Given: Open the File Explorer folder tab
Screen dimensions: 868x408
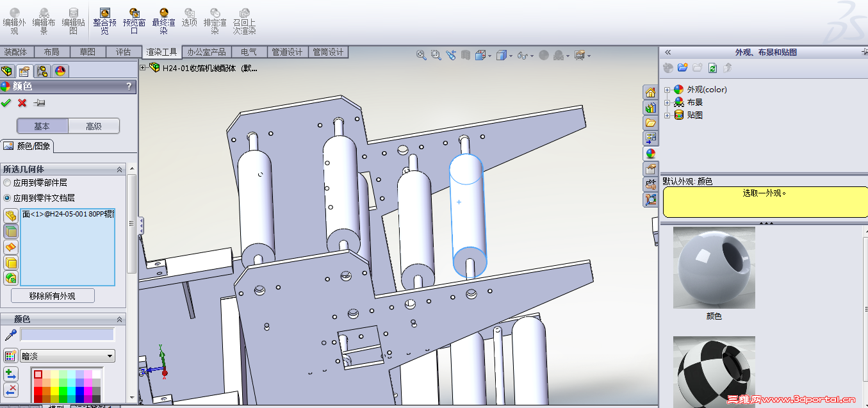Looking at the screenshot, I should click(x=651, y=123).
